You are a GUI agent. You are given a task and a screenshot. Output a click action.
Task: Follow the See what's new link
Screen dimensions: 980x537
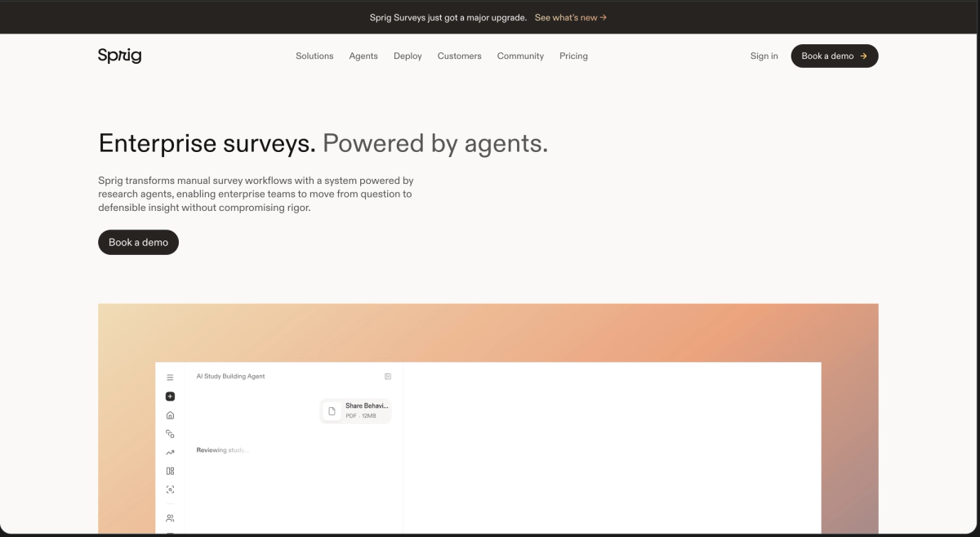point(571,17)
